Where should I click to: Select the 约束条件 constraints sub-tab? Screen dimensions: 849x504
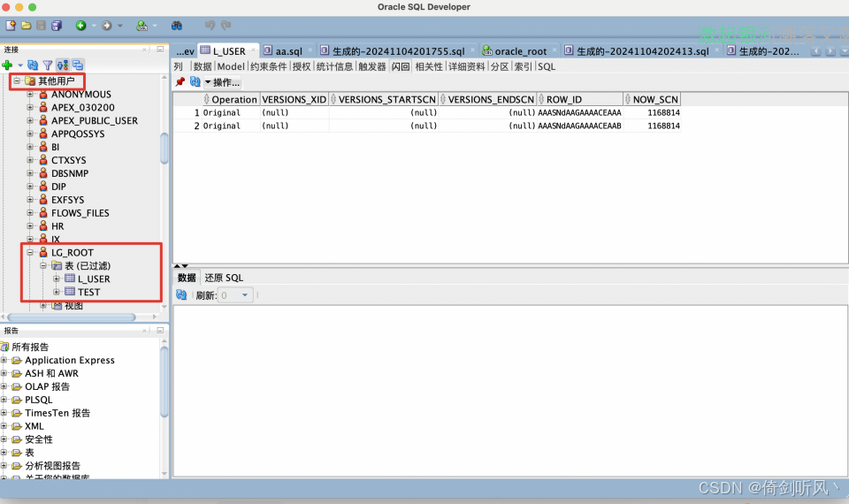[269, 66]
